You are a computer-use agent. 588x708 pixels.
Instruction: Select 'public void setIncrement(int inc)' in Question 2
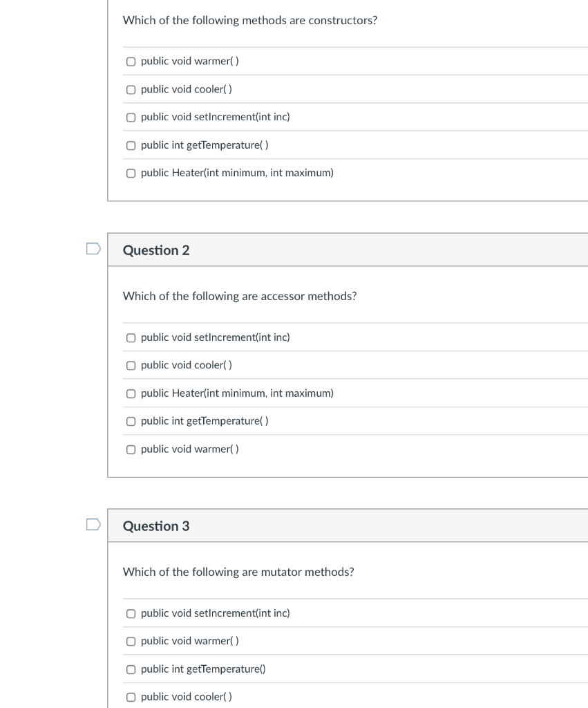tap(131, 337)
